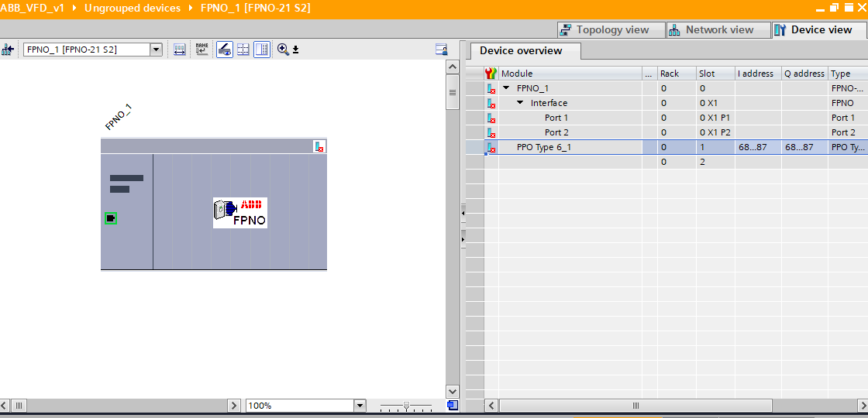Click the Slot column header
This screenshot has height=418, width=868.
coord(716,74)
